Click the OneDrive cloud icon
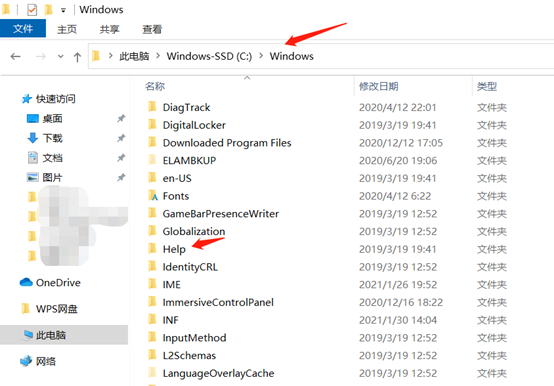 pyautogui.click(x=26, y=282)
